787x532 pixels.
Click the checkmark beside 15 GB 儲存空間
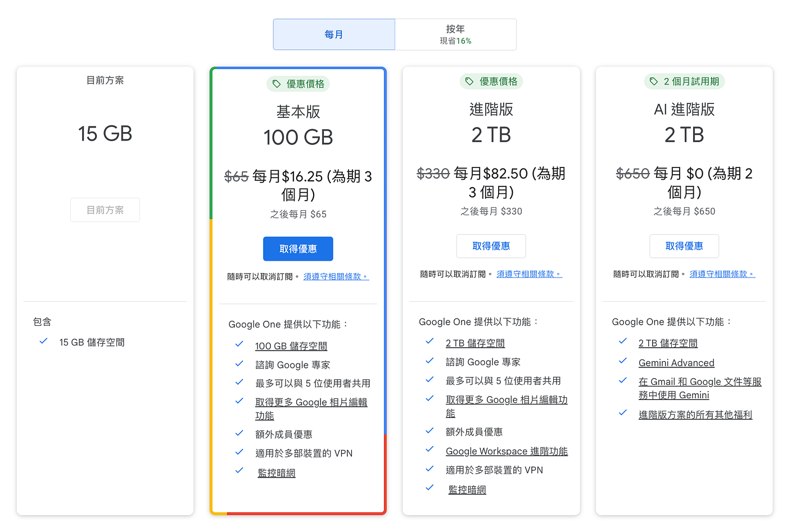(43, 342)
